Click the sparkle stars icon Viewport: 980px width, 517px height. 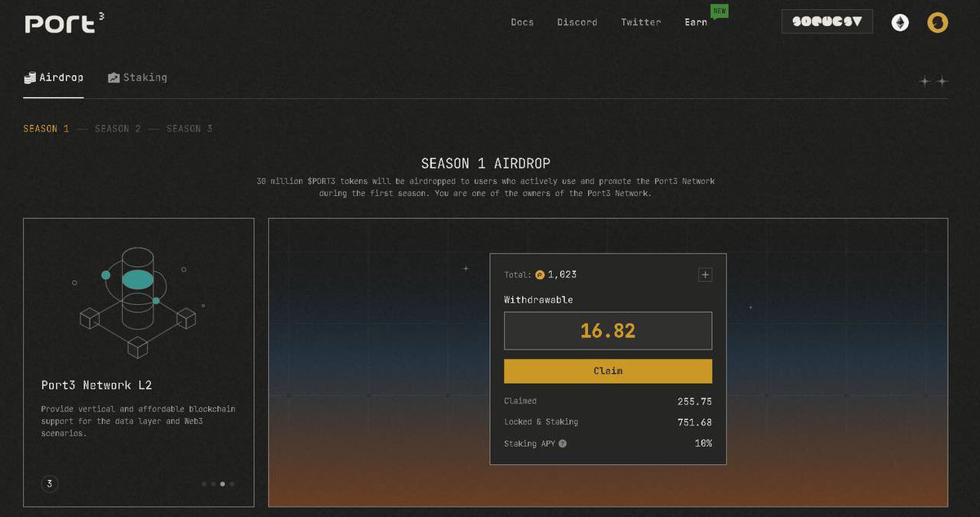click(933, 81)
